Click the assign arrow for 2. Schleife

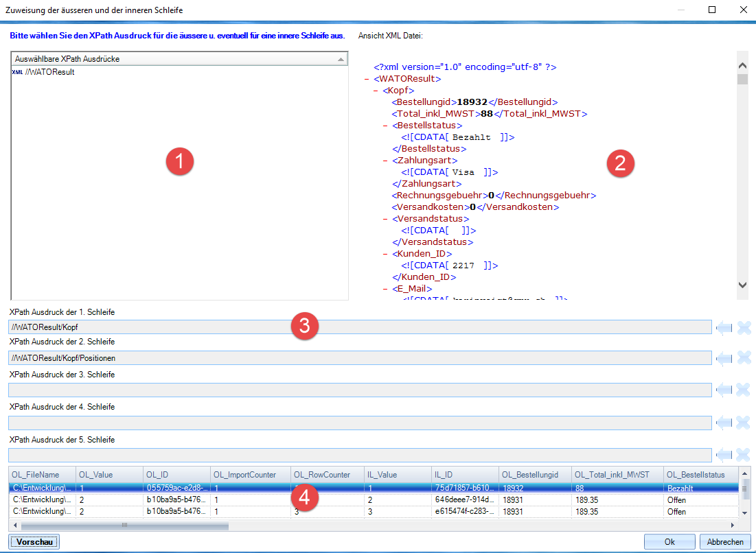coord(724,358)
